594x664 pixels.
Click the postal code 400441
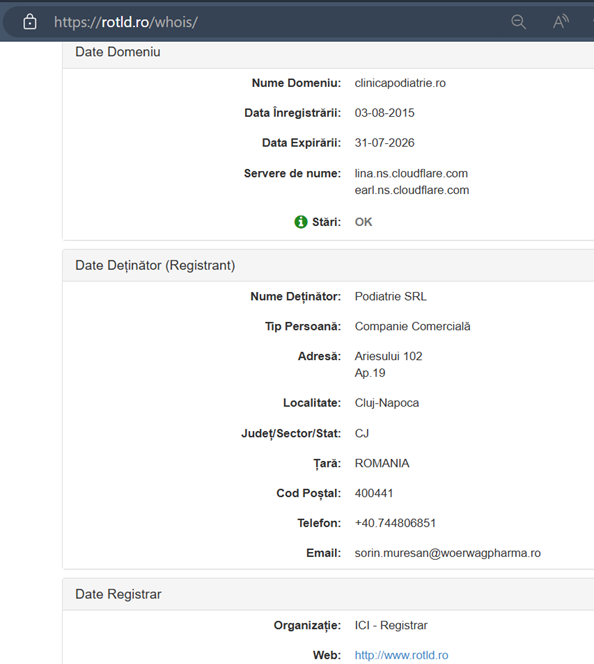tap(374, 493)
